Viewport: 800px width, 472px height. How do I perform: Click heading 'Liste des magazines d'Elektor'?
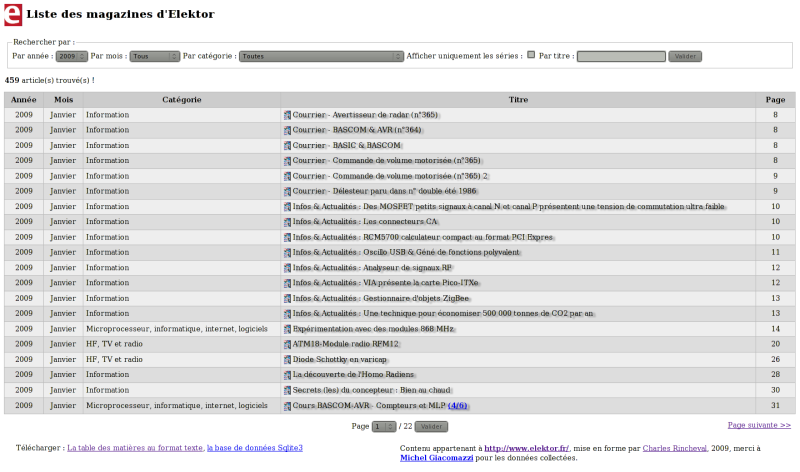[120, 14]
